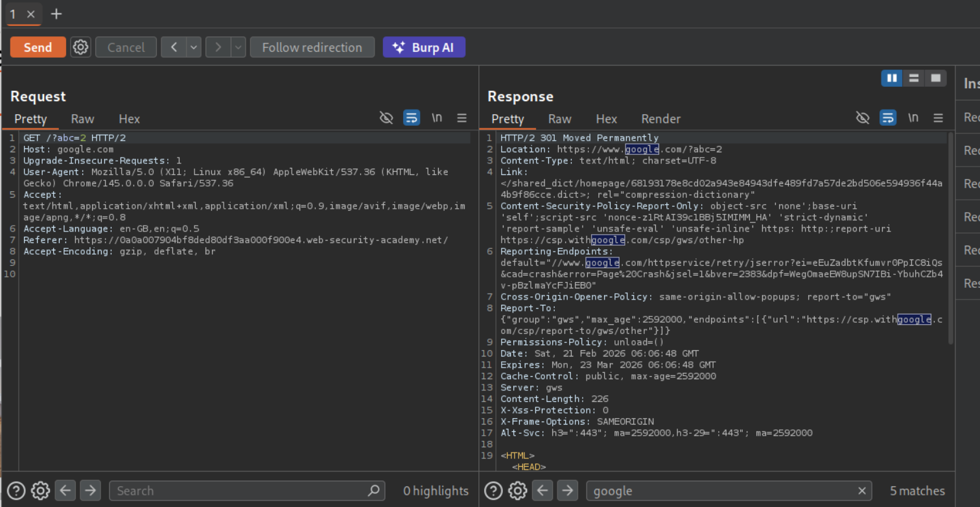Clear the response search term 'google'
The width and height of the screenshot is (980, 507).
coord(861,491)
